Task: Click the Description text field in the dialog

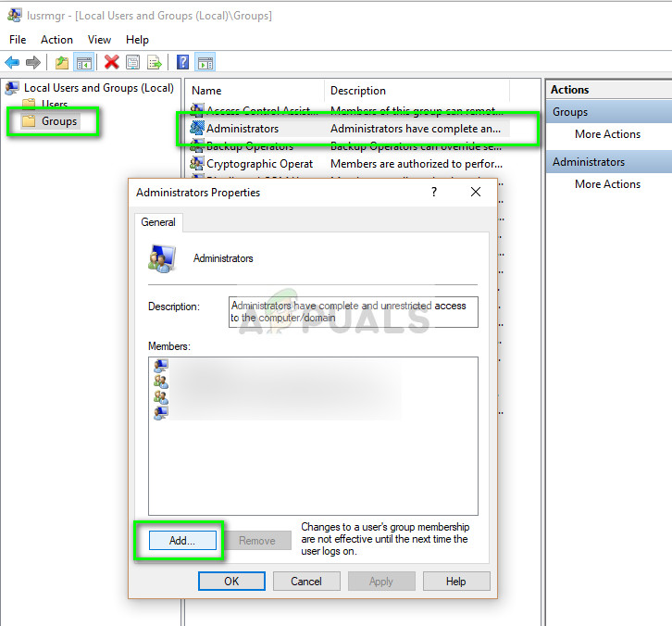Action: click(354, 312)
